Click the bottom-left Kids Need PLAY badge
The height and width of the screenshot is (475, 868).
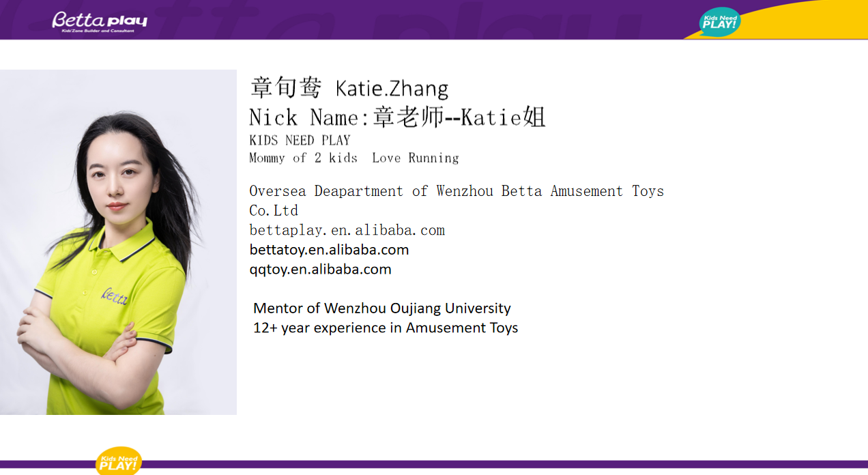119,461
